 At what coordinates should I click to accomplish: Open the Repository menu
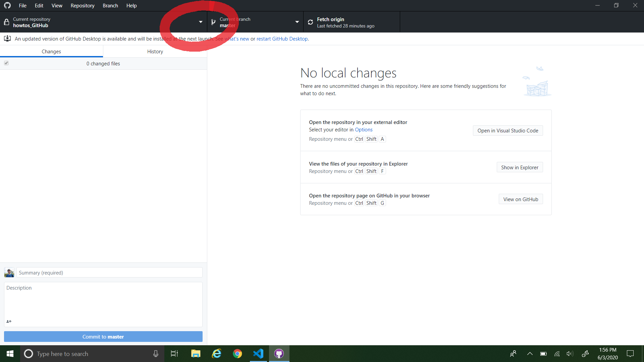83,5
